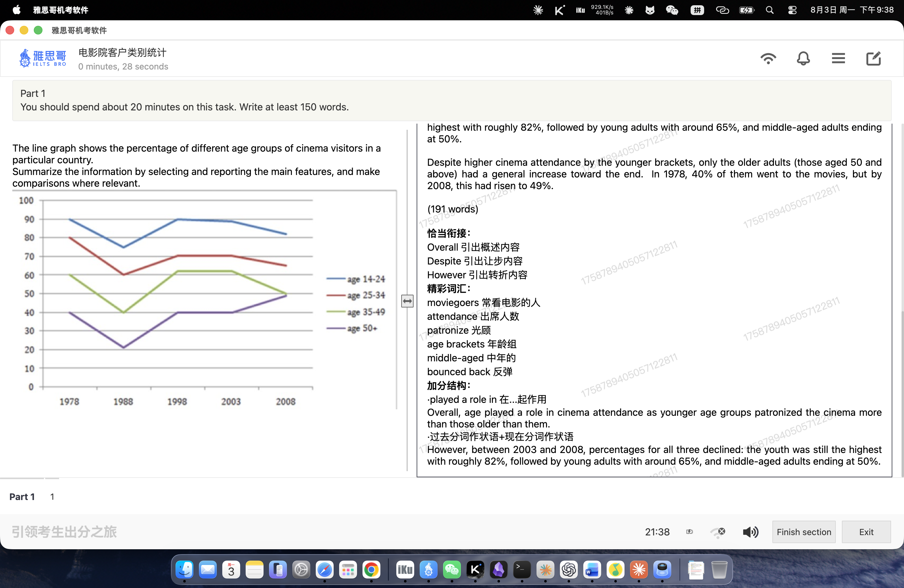Open the app name menu in menu bar
904x588 pixels.
pos(61,10)
